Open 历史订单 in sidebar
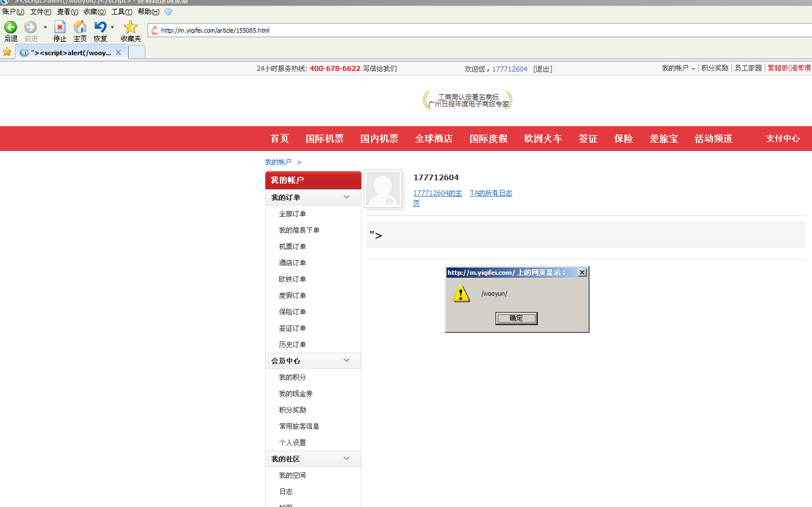 (x=292, y=345)
